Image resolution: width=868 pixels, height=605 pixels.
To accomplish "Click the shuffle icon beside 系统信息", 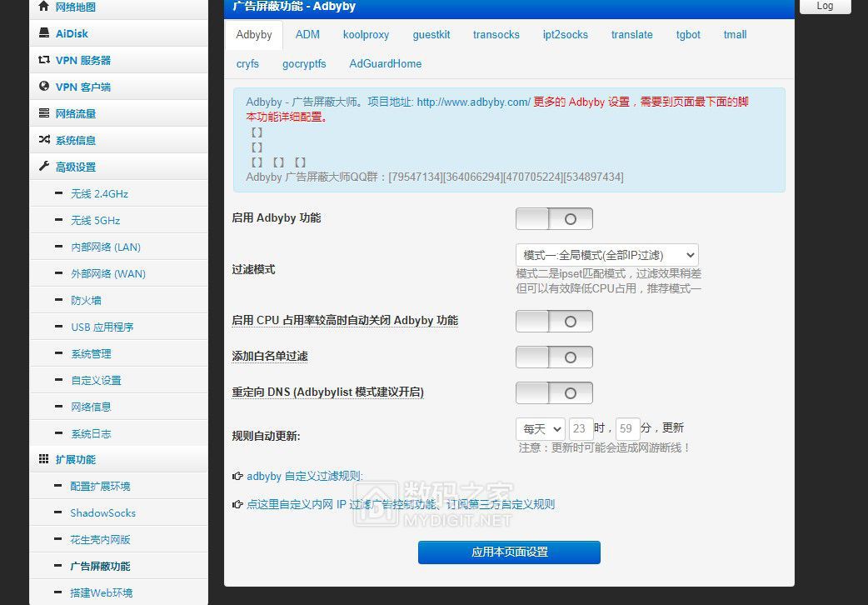I will point(43,140).
